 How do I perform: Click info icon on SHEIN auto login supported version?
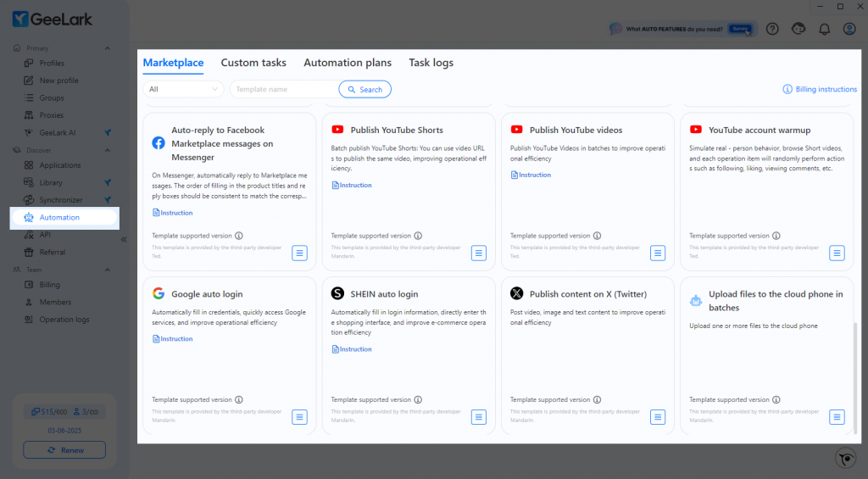pos(418,400)
